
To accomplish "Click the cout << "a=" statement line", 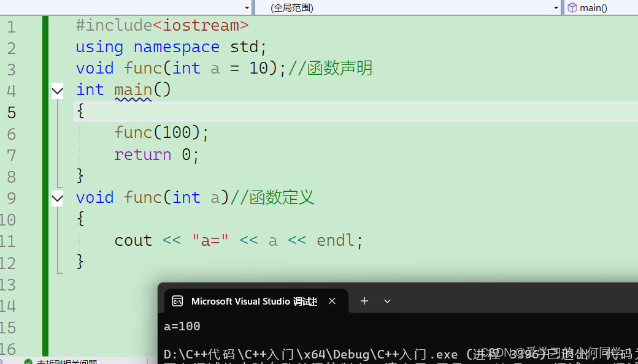I will tap(238, 241).
